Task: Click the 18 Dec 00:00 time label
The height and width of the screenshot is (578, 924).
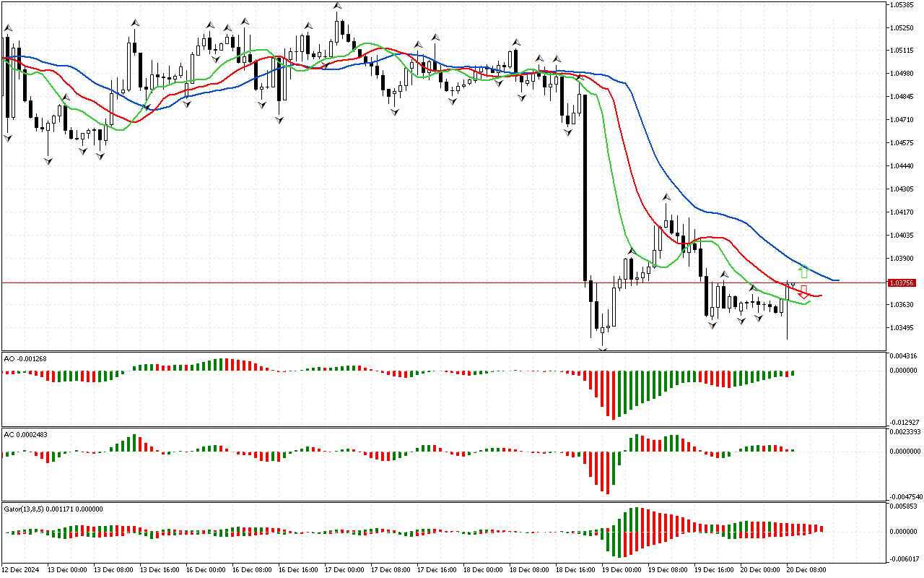Action: pos(483,570)
